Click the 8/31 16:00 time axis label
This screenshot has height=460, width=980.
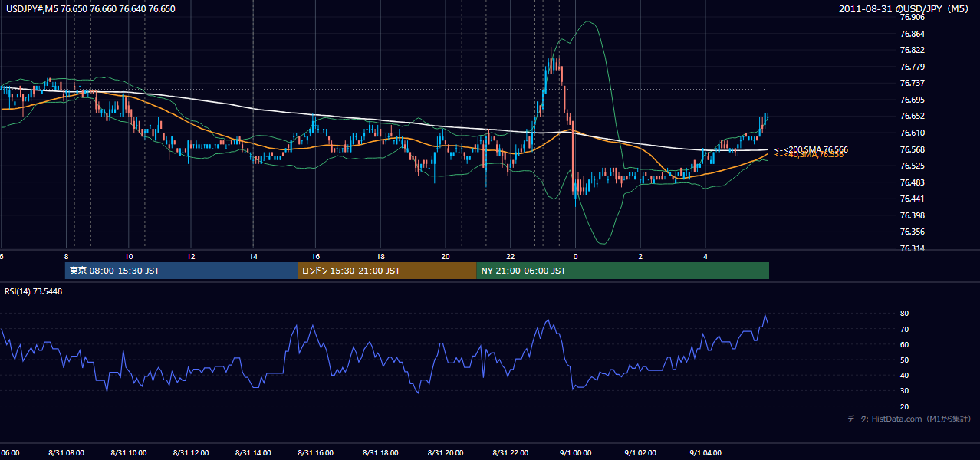[316, 453]
